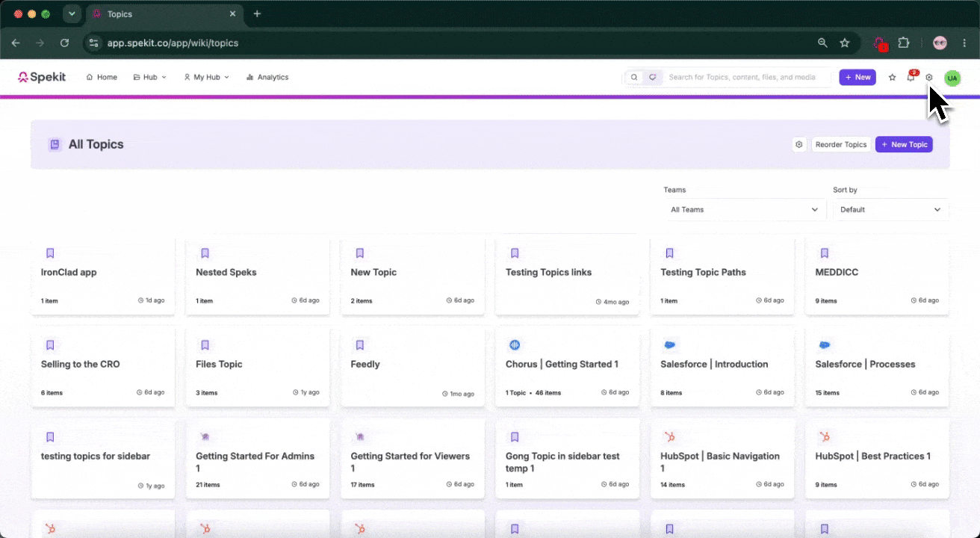Viewport: 980px width, 538px height.
Task: Click the Spekit icon on Getting Started For Admins
Action: coord(205,437)
